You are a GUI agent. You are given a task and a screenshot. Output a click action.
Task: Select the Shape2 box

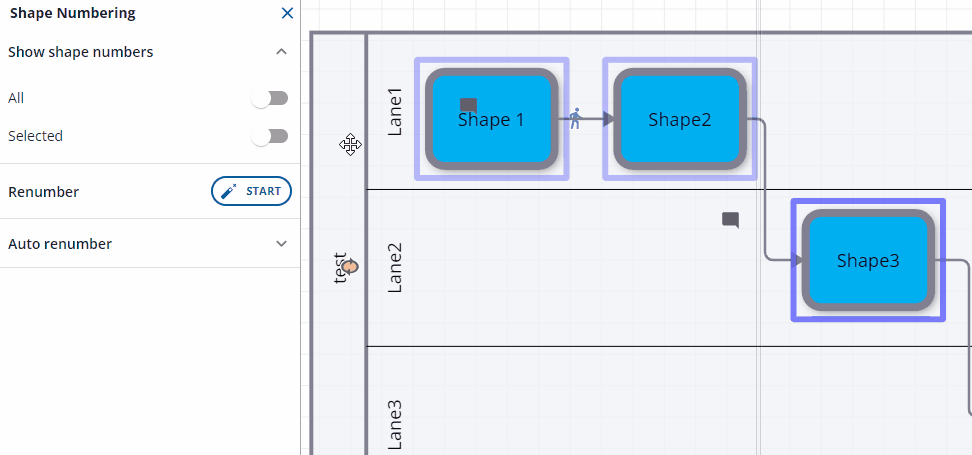[680, 119]
